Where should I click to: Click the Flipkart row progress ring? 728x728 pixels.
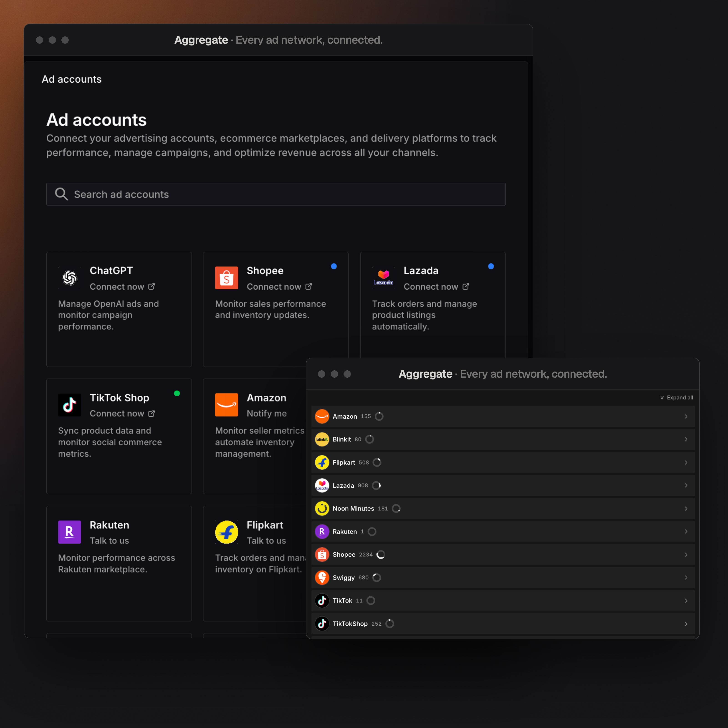tap(377, 462)
